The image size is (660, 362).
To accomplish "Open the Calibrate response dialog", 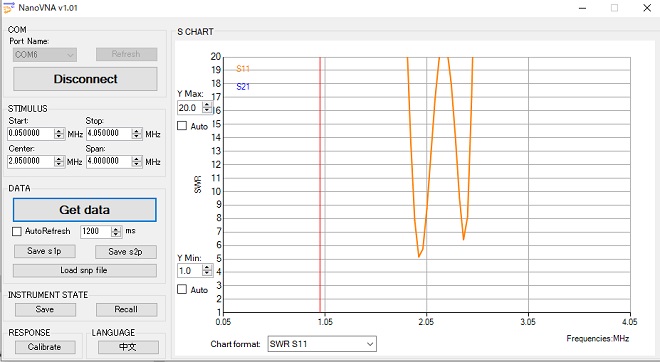I will coord(45,347).
